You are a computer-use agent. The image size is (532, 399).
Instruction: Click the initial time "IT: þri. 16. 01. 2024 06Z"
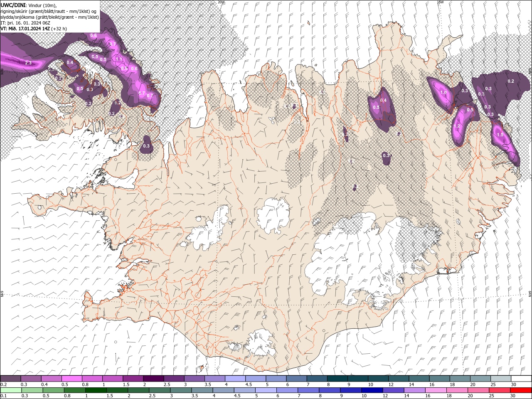point(26,23)
